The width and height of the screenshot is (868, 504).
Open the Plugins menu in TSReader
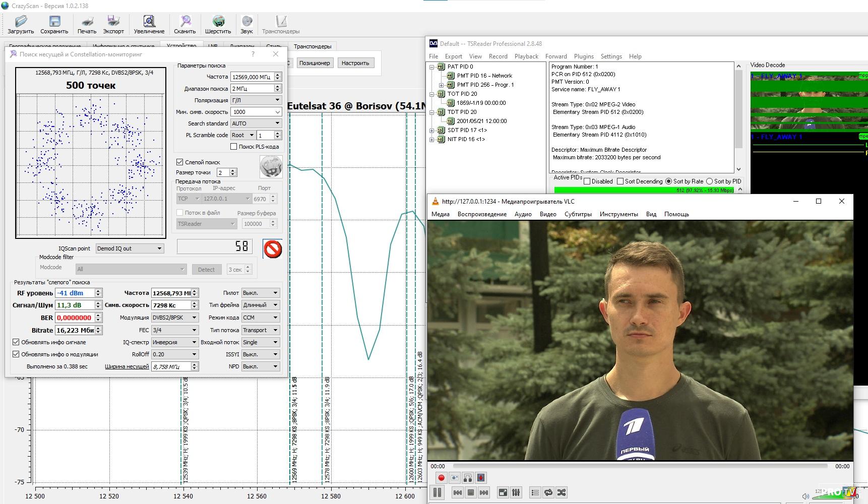pyautogui.click(x=584, y=56)
